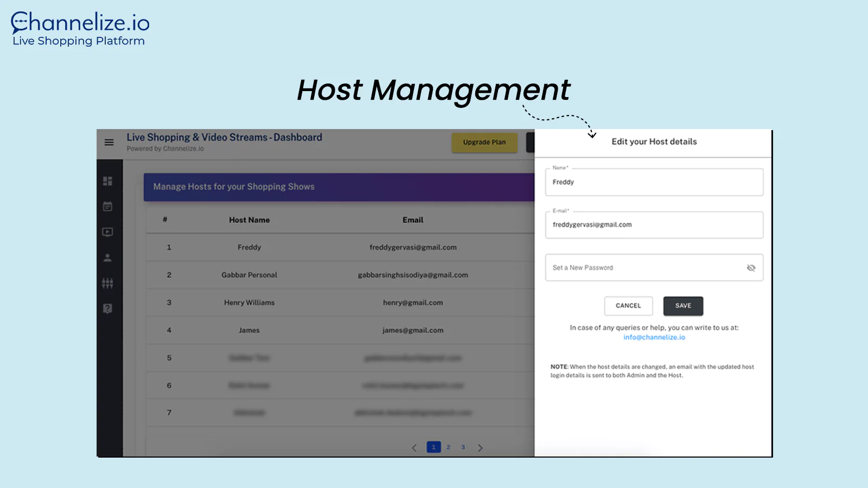Image resolution: width=868 pixels, height=488 pixels.
Task: Open the info@channelize.io email link
Action: (654, 337)
